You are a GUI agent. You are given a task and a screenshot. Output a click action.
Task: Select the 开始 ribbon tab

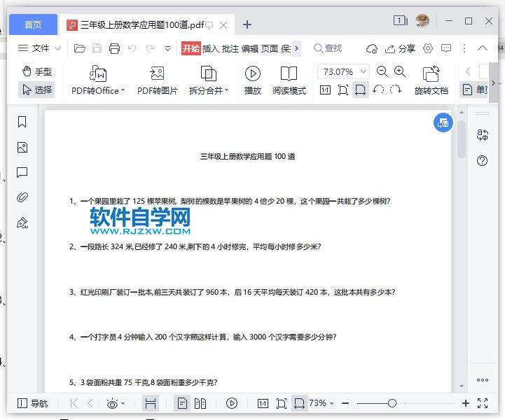191,48
